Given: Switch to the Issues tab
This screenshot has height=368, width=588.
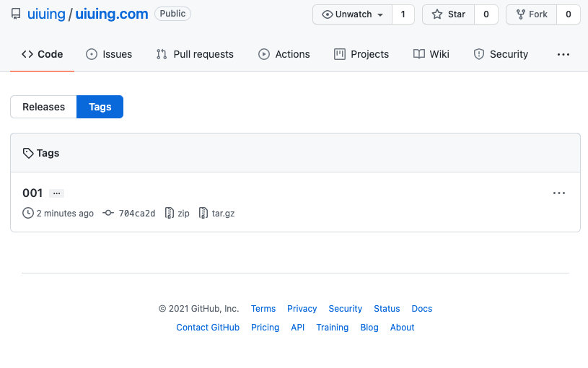Looking at the screenshot, I should coord(109,54).
